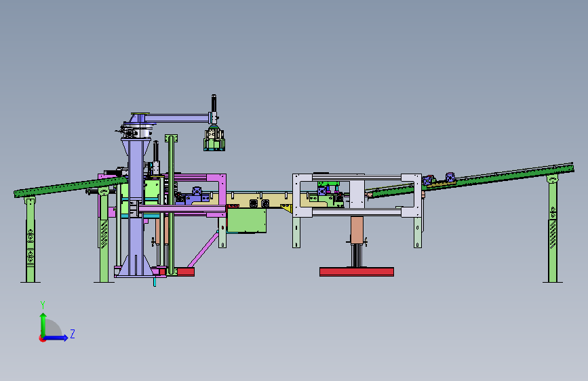Select the magenta diagonal brace
Viewport: 588px width, 381px height.
click(x=203, y=250)
